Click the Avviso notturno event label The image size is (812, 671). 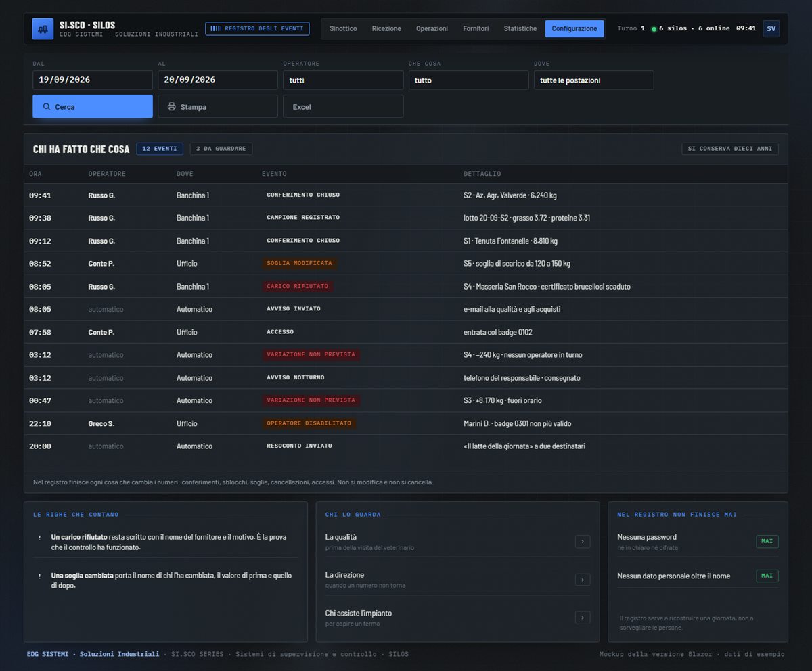(x=296, y=377)
